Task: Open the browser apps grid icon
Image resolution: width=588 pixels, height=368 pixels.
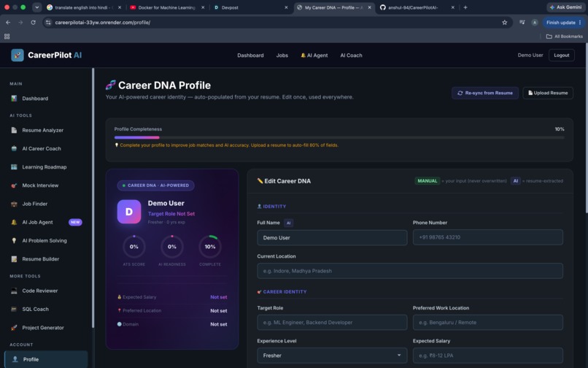Action: pos(7,37)
